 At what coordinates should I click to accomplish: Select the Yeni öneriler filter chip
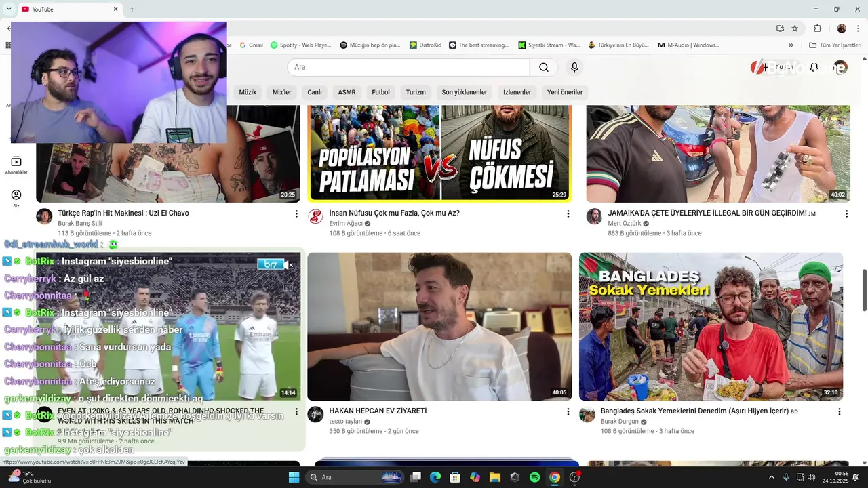tap(565, 92)
